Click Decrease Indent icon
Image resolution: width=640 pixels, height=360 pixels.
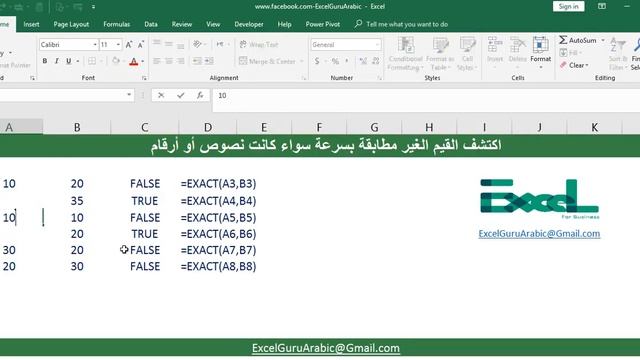click(197, 61)
